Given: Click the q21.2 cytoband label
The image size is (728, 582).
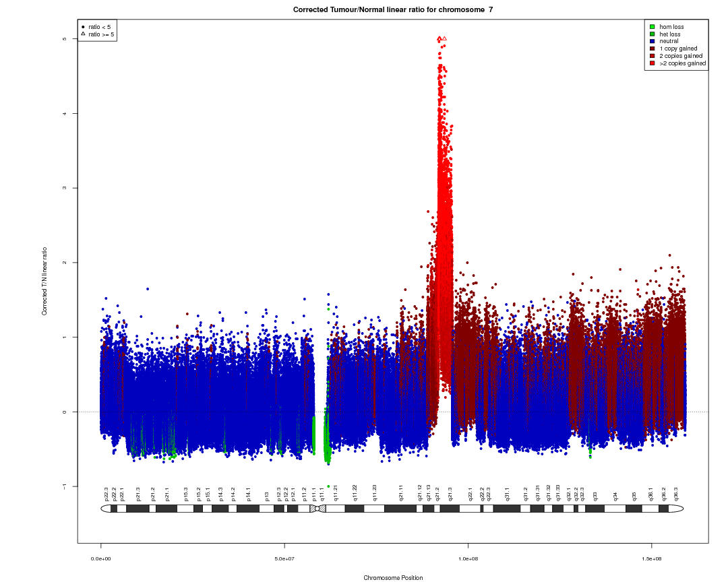Looking at the screenshot, I should (x=437, y=494).
